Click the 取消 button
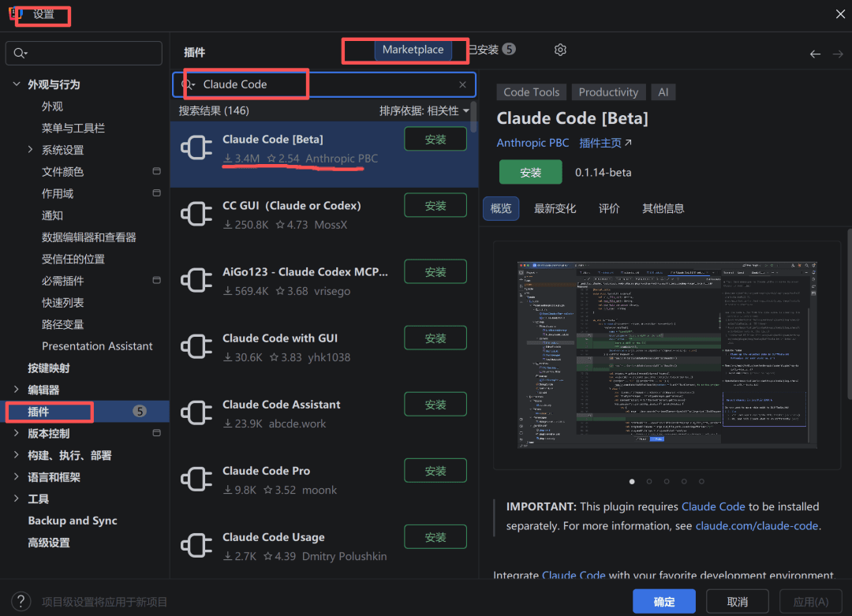852x616 pixels. click(738, 601)
